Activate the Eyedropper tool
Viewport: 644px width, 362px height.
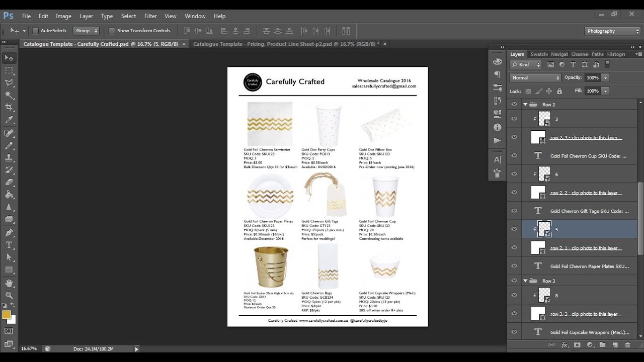click(9, 120)
